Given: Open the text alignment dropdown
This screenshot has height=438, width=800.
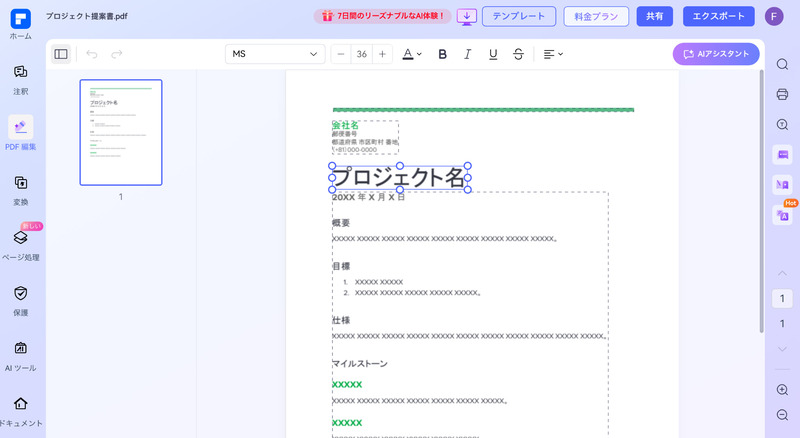Looking at the screenshot, I should point(553,54).
